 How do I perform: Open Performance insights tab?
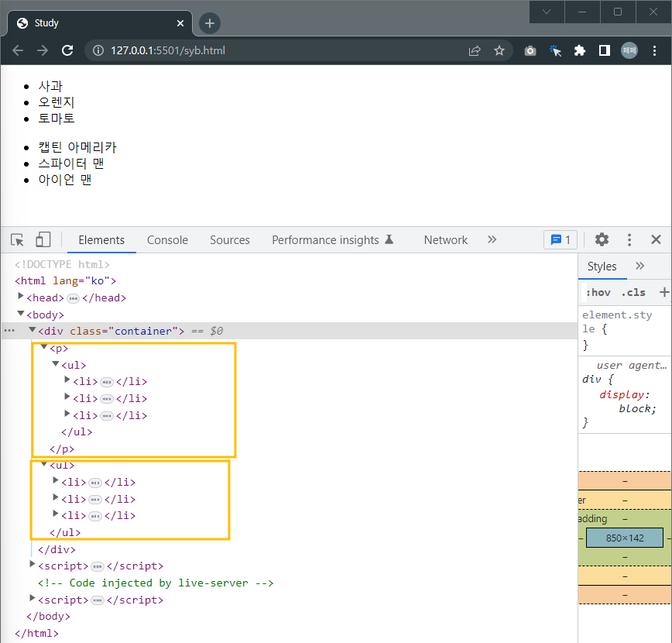[333, 240]
